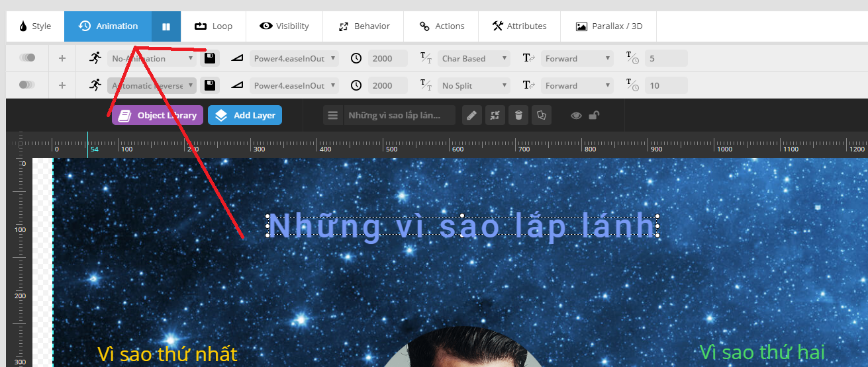
Task: Click the split delay icon next to value 10
Action: pos(632,85)
